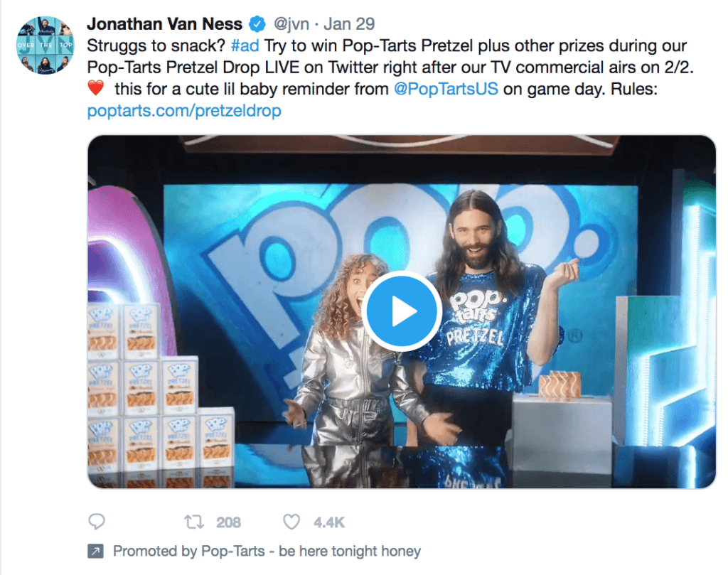
Task: Click the tweet text starting Struggs to snack
Action: point(390,78)
